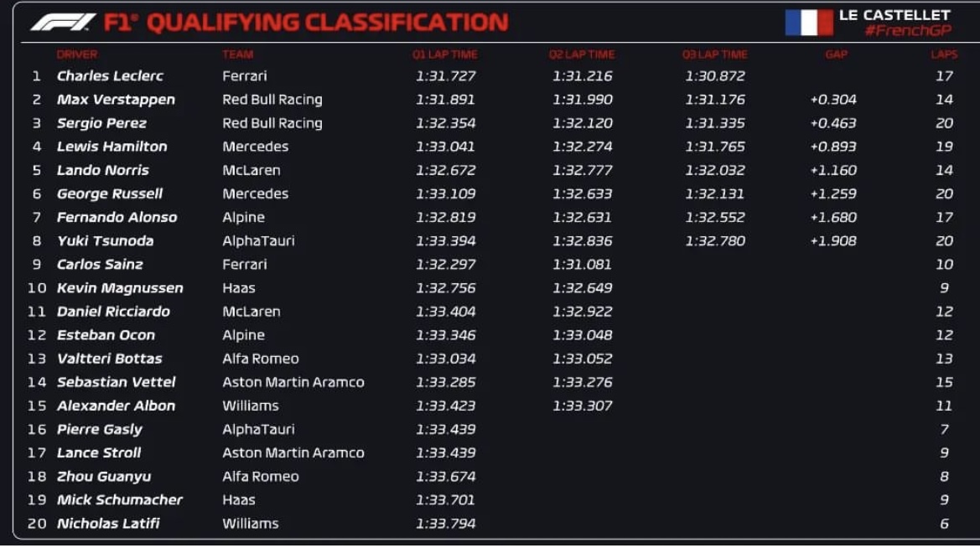Click Carlos Sainz's Q2 time 1:31.081
Viewport: 980px width, 548px height.
pyautogui.click(x=582, y=264)
